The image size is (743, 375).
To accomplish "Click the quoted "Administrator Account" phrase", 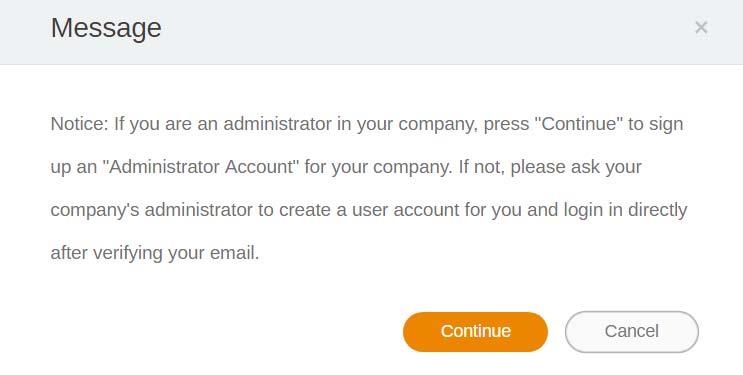I will [x=200, y=167].
